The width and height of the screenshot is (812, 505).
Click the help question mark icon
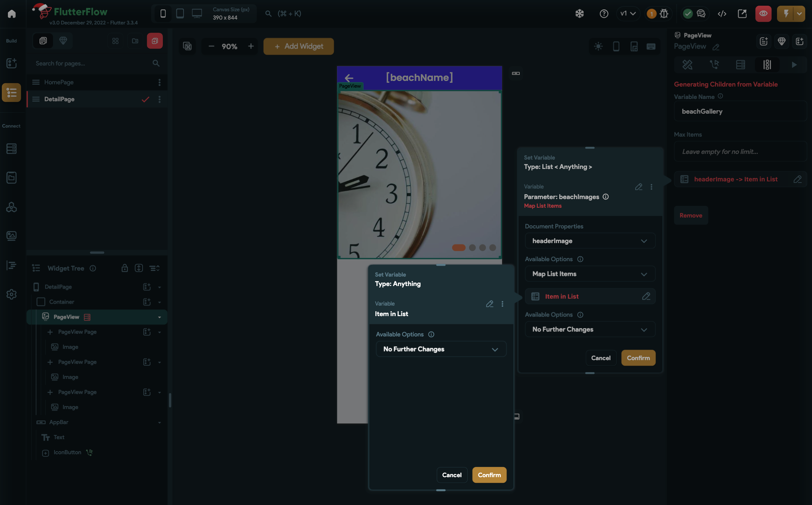click(x=604, y=14)
